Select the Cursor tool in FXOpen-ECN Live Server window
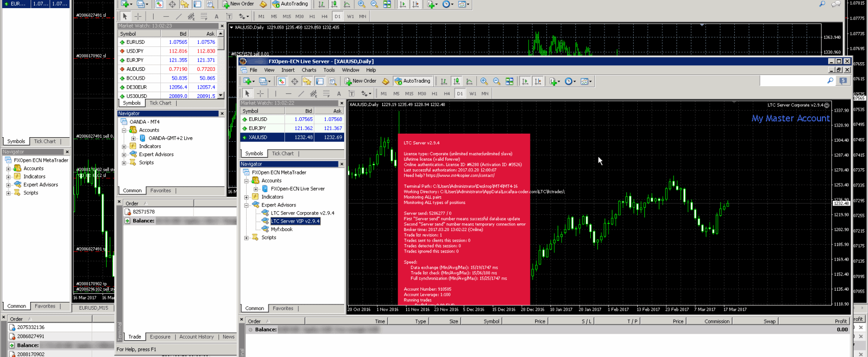The image size is (868, 357). click(247, 93)
